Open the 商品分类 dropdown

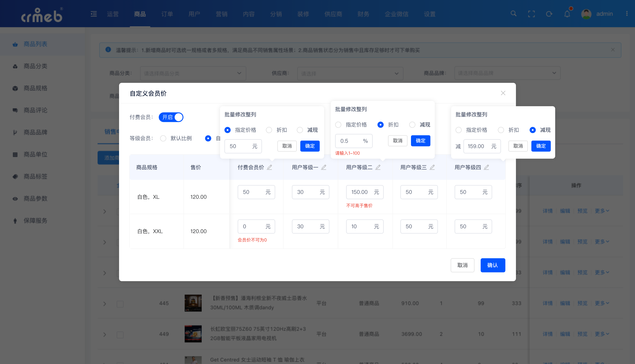click(193, 73)
